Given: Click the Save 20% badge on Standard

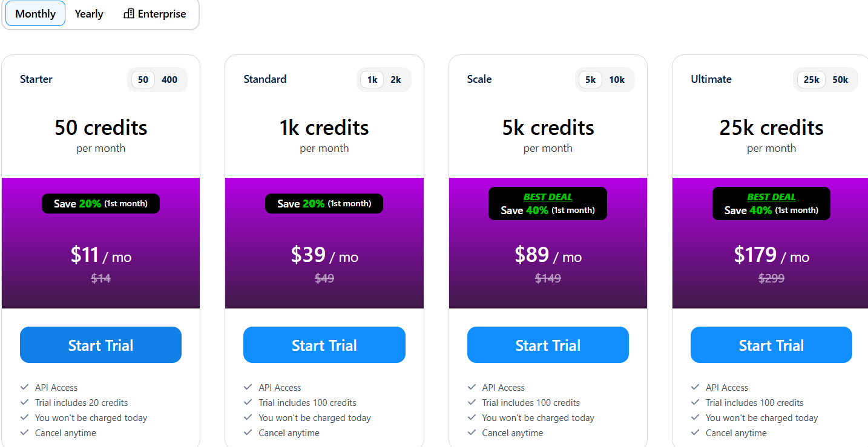Looking at the screenshot, I should tap(324, 203).
